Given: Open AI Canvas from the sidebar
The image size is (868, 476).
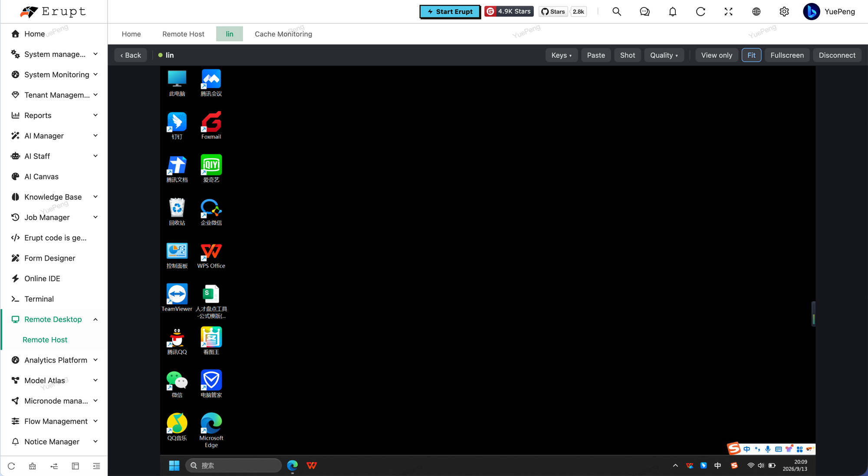Looking at the screenshot, I should [x=54, y=177].
